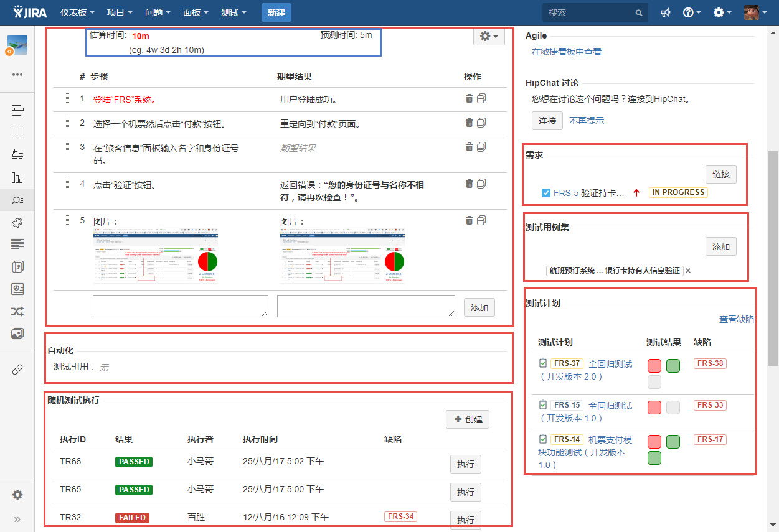Open the 项目 menu
779x532 pixels.
(x=120, y=12)
